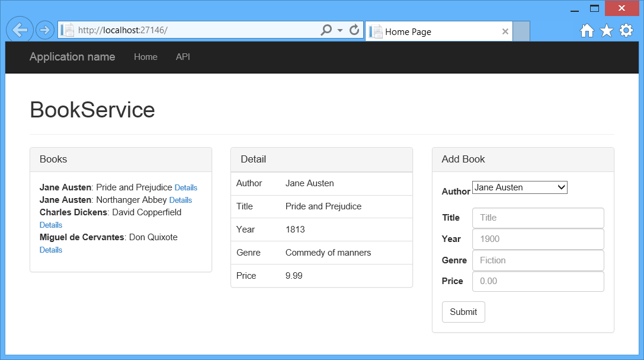The image size is (644, 360).
Task: Navigate back with the back arrow
Action: click(20, 29)
